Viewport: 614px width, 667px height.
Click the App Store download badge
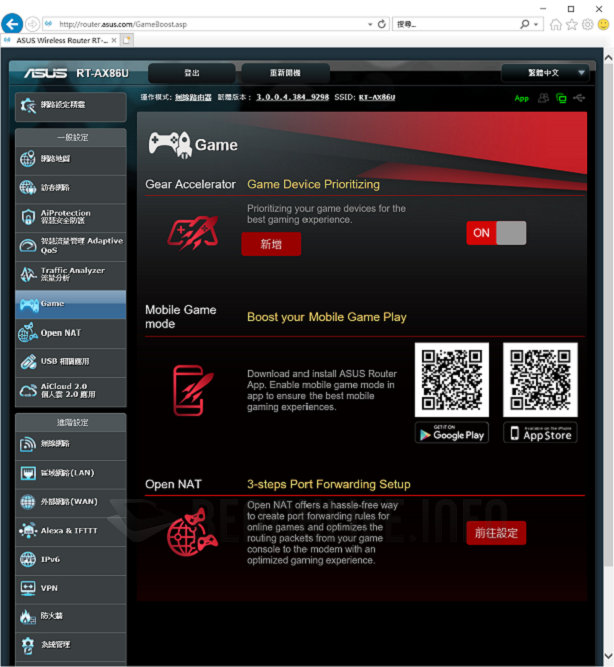[540, 433]
